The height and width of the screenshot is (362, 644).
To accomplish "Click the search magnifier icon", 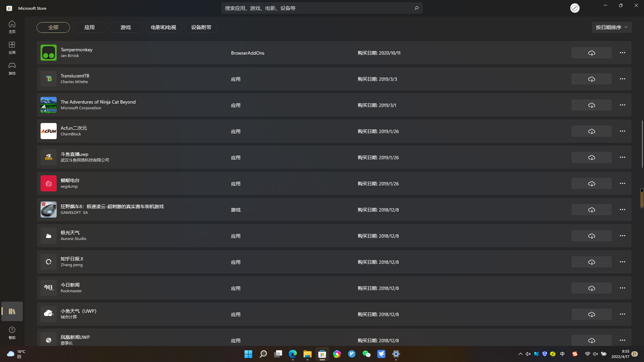I will [x=416, y=8].
